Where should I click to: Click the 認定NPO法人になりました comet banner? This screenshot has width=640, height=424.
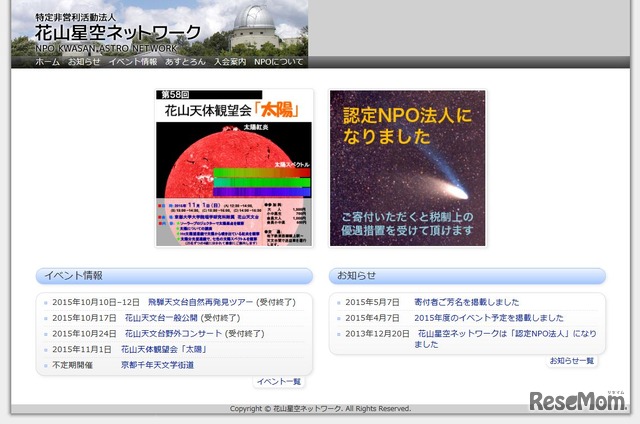(407, 168)
